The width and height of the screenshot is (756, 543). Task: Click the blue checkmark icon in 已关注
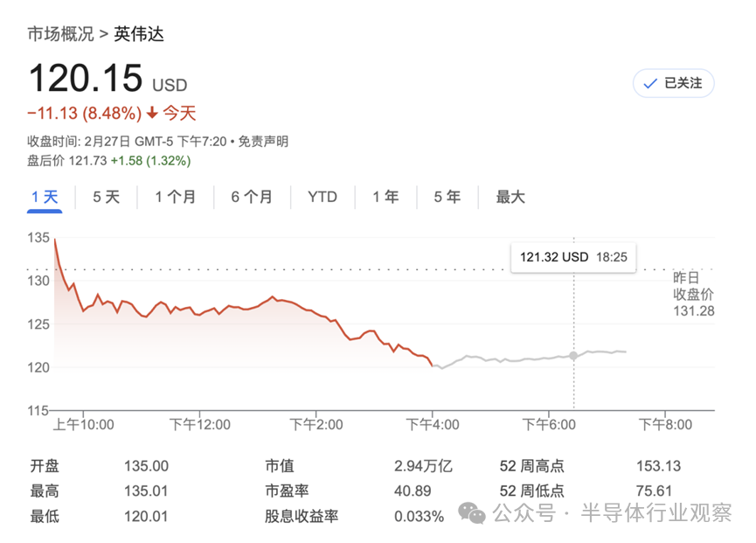pos(650,83)
